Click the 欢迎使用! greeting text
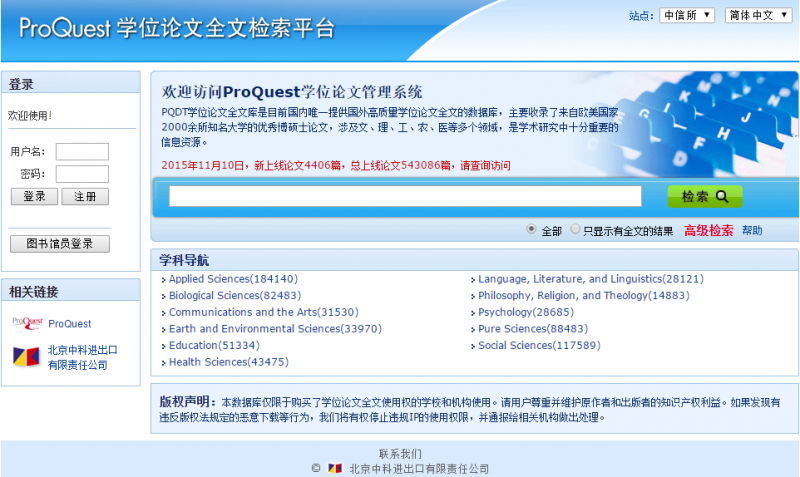800x477 pixels. coord(30,116)
